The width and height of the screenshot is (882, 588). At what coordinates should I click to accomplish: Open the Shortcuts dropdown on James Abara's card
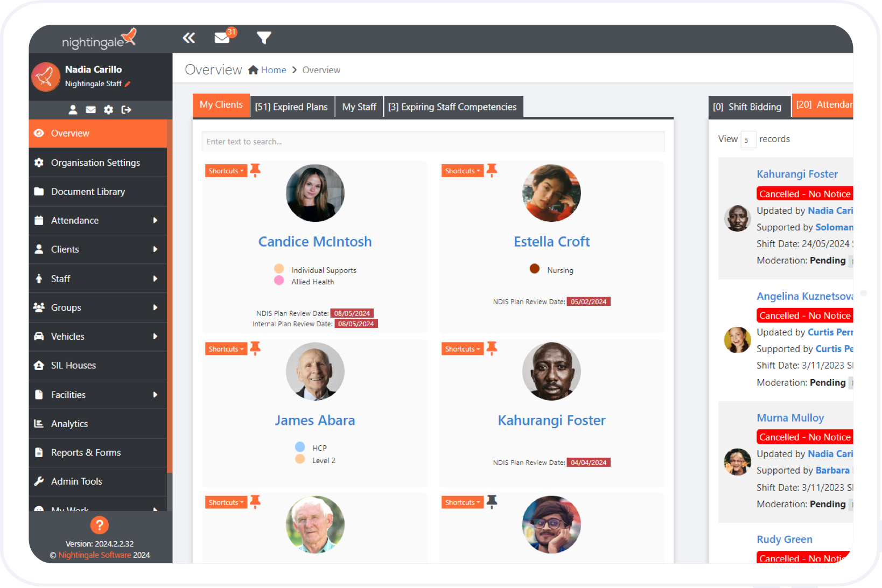(226, 348)
